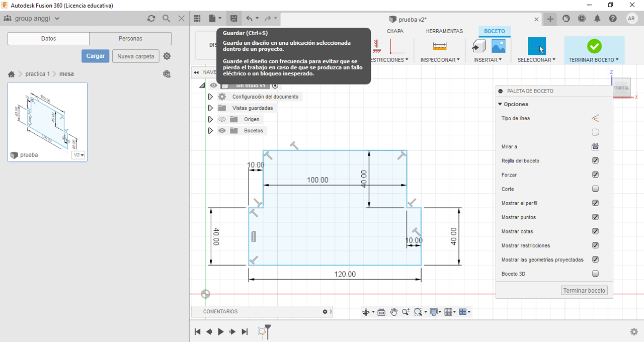Click the refresh icon in the data panel
This screenshot has height=342, width=644.
(151, 19)
